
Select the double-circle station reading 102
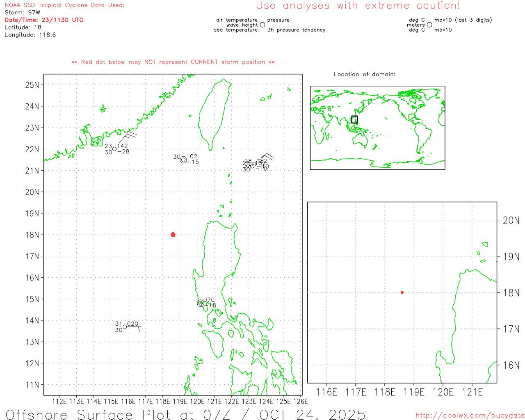tap(183, 160)
